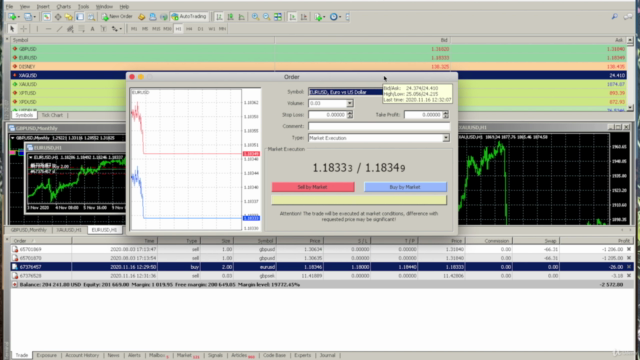
Task: Toggle the Navigator folder-star icon
Action: tap(69, 17)
